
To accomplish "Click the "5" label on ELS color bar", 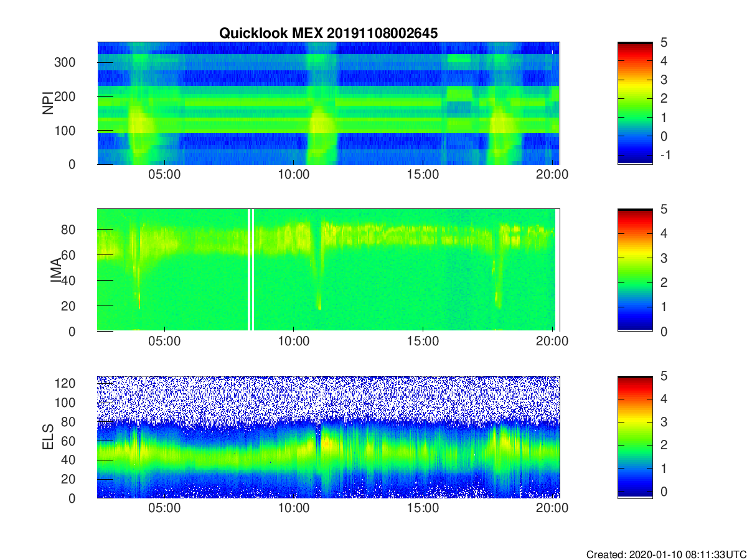I will click(664, 376).
